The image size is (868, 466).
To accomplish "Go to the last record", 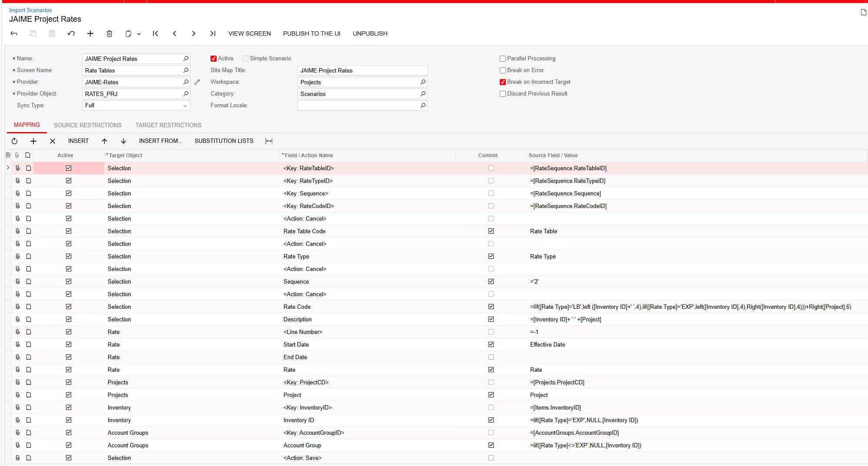I will coord(213,33).
